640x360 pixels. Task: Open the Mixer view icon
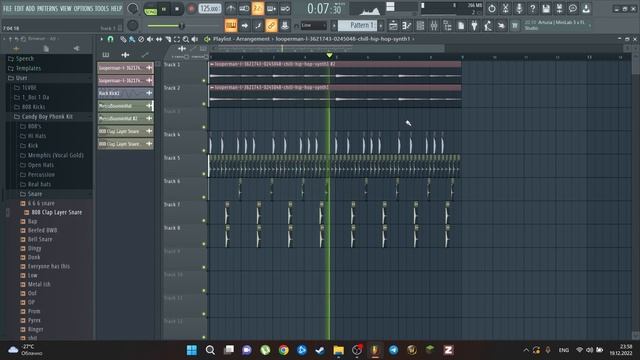click(433, 26)
